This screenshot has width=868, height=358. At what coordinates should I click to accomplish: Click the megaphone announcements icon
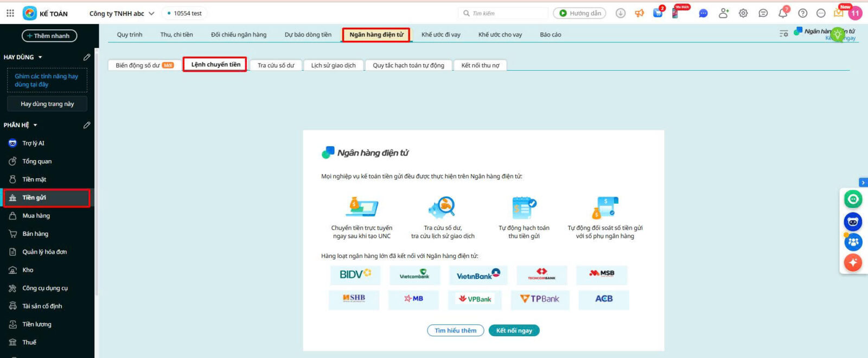coord(640,13)
